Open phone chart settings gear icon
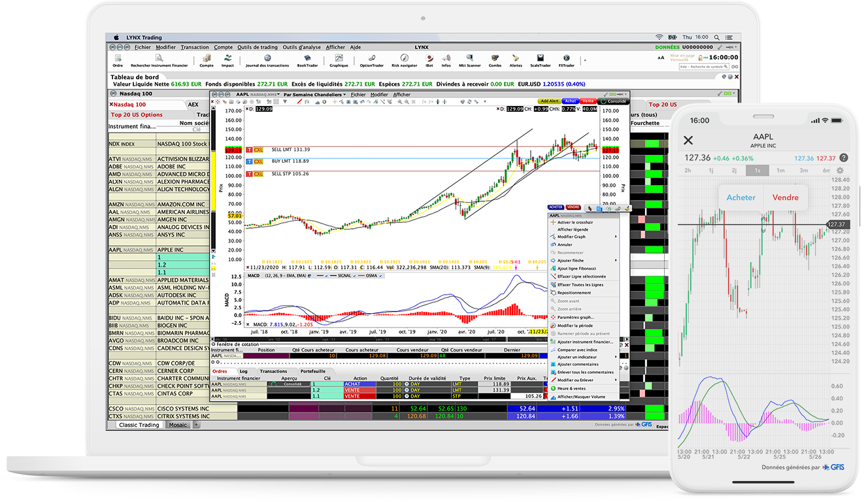 point(840,171)
